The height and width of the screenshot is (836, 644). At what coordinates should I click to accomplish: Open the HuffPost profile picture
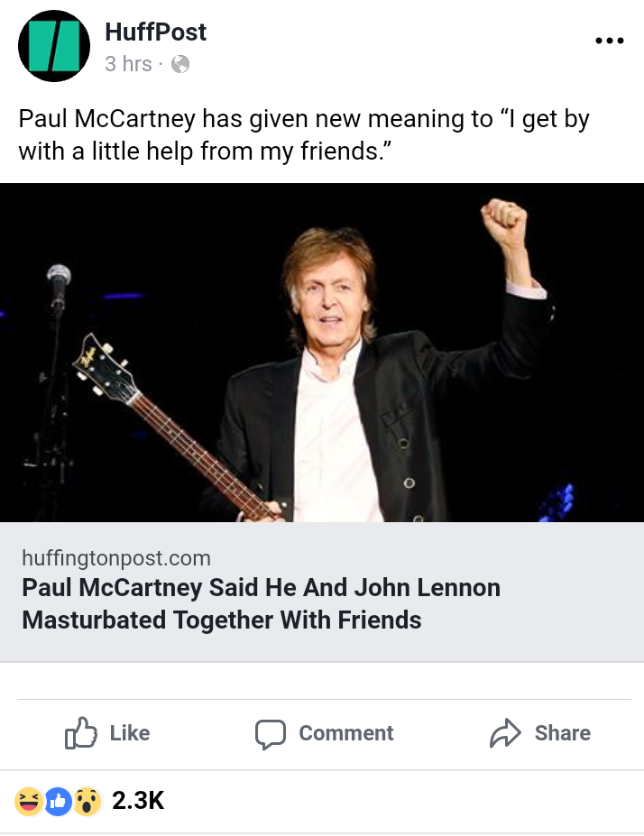(54, 46)
